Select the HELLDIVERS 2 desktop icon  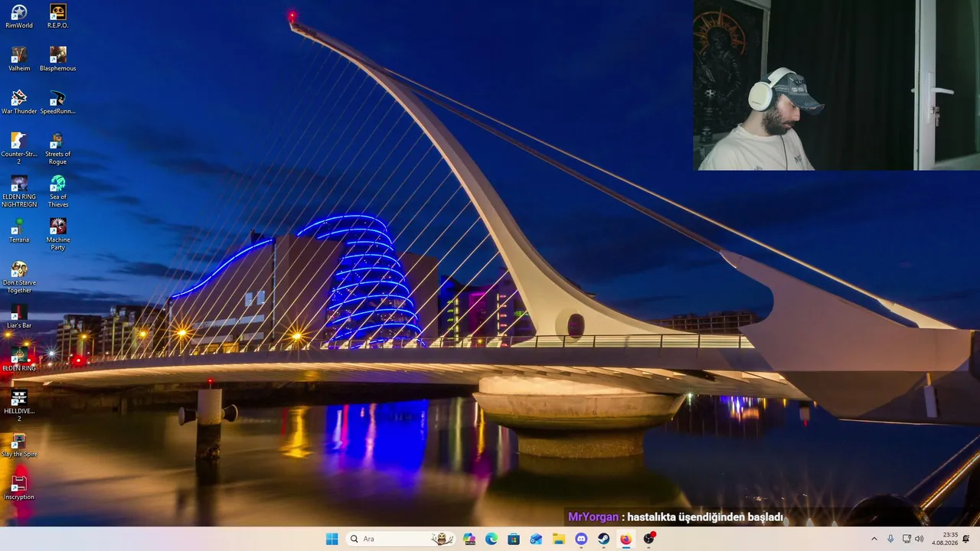(x=19, y=406)
